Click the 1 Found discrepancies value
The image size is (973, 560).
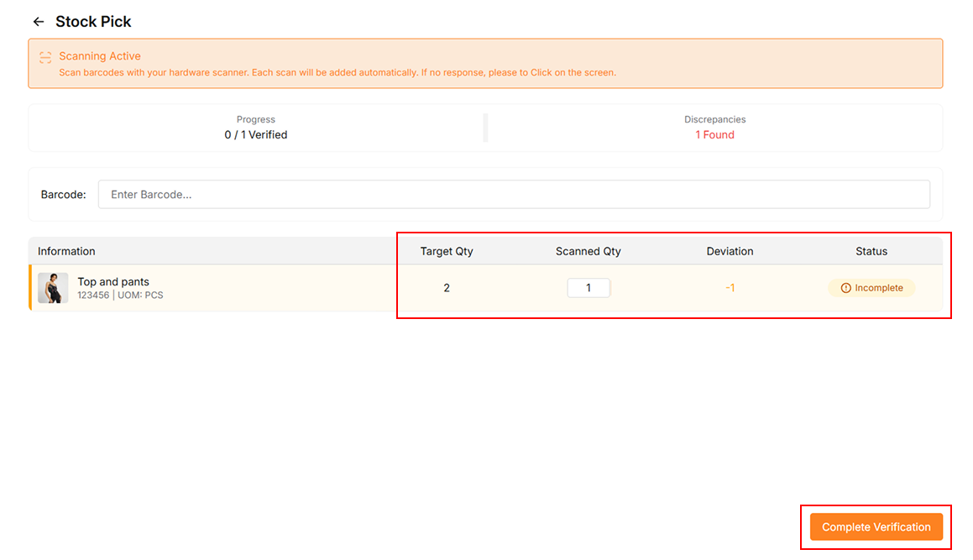pyautogui.click(x=715, y=134)
